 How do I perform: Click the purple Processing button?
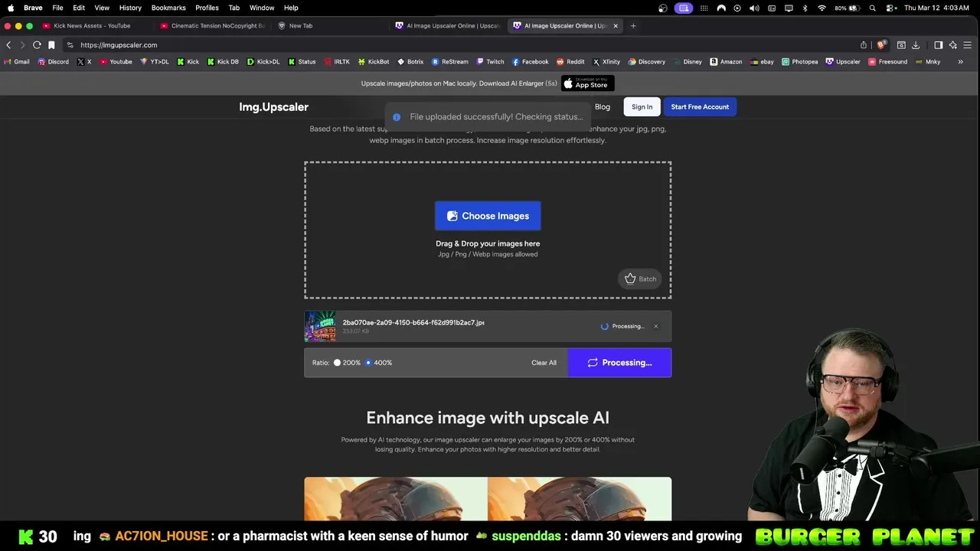pyautogui.click(x=619, y=363)
